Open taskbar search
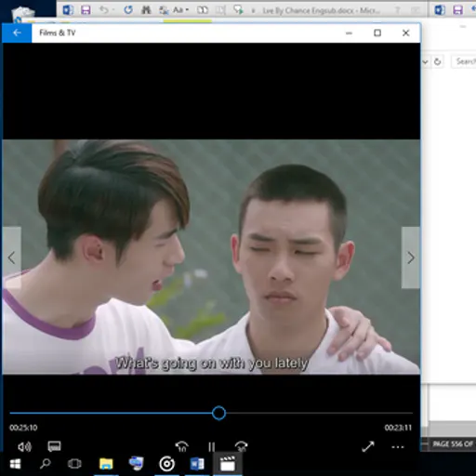 point(46,464)
